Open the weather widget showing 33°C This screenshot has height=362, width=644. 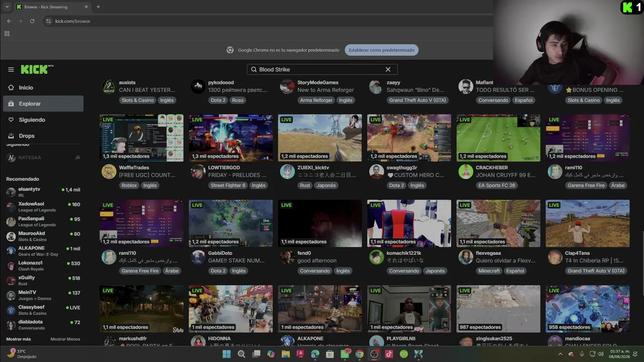coord(21,353)
